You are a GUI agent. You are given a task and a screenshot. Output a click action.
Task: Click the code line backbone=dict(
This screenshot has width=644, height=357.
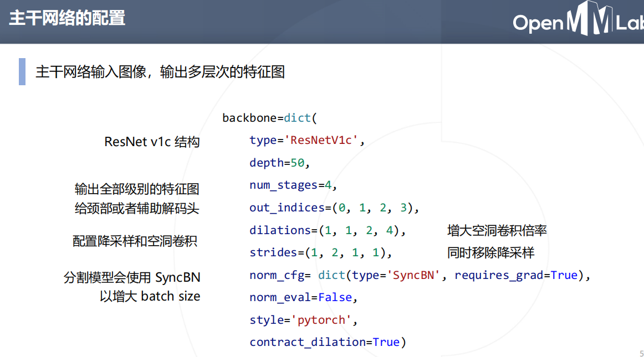pos(270,118)
